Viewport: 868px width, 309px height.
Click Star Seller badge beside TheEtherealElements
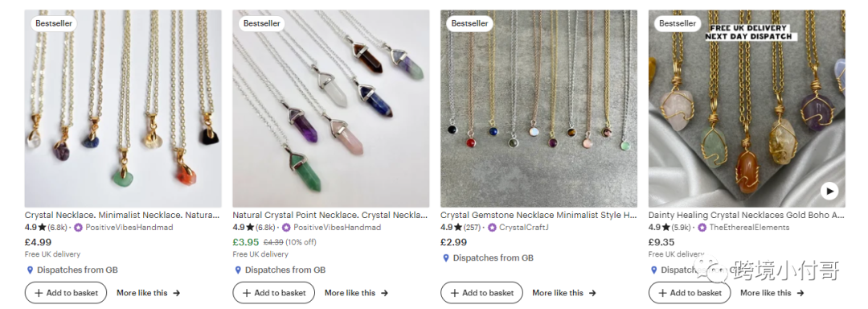click(702, 228)
